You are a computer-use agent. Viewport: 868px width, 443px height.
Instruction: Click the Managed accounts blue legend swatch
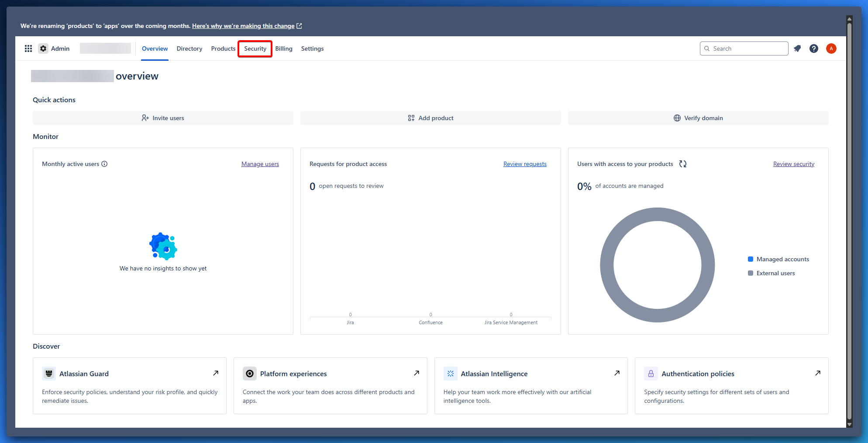[x=751, y=259]
